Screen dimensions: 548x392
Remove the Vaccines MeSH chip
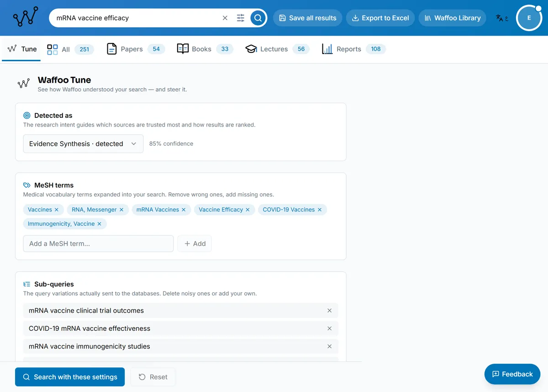tap(57, 210)
